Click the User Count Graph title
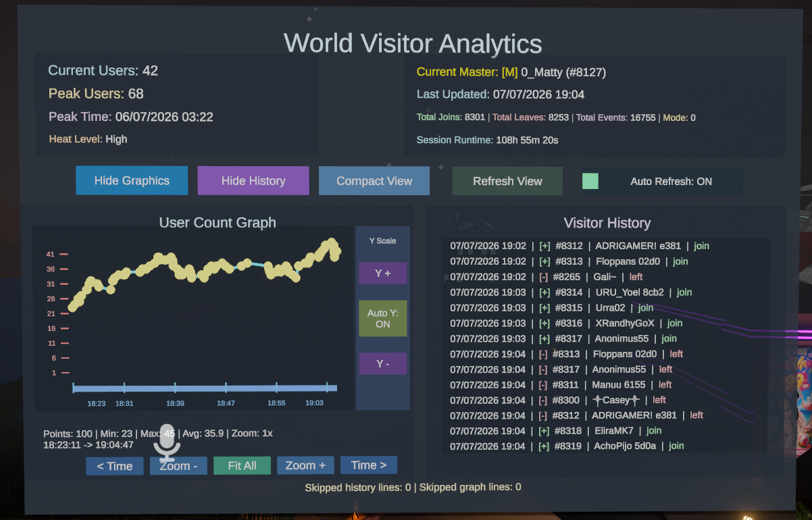812x520 pixels. point(218,222)
